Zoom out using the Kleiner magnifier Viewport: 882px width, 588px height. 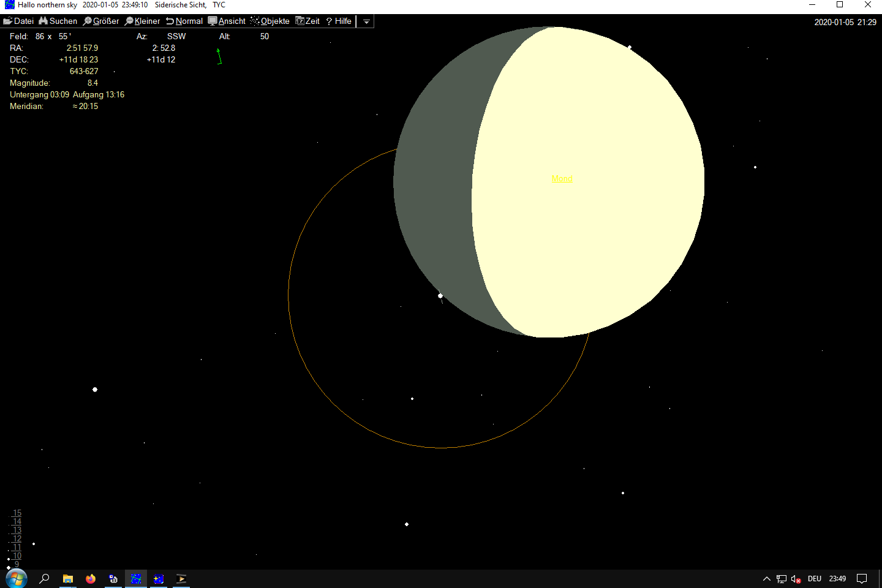click(142, 21)
